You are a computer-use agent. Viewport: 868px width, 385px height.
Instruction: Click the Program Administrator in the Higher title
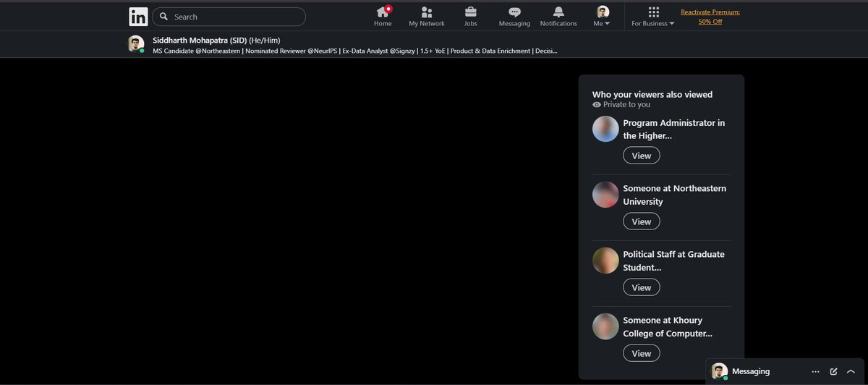point(674,129)
